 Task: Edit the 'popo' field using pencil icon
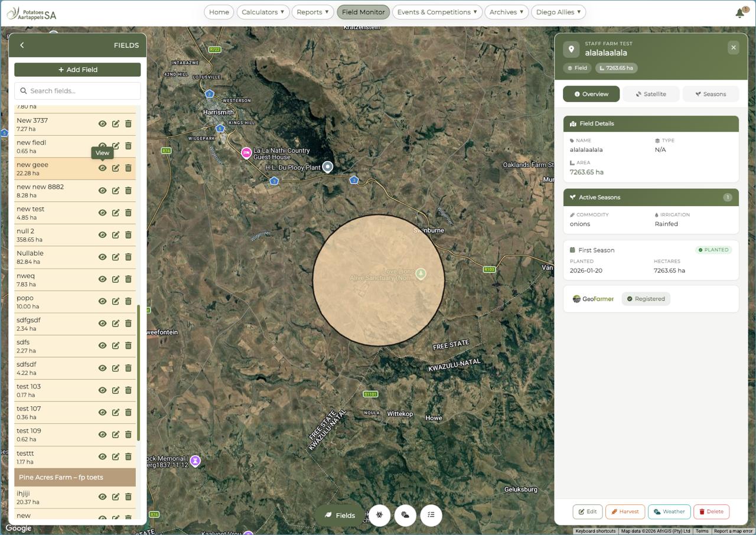[116, 301]
